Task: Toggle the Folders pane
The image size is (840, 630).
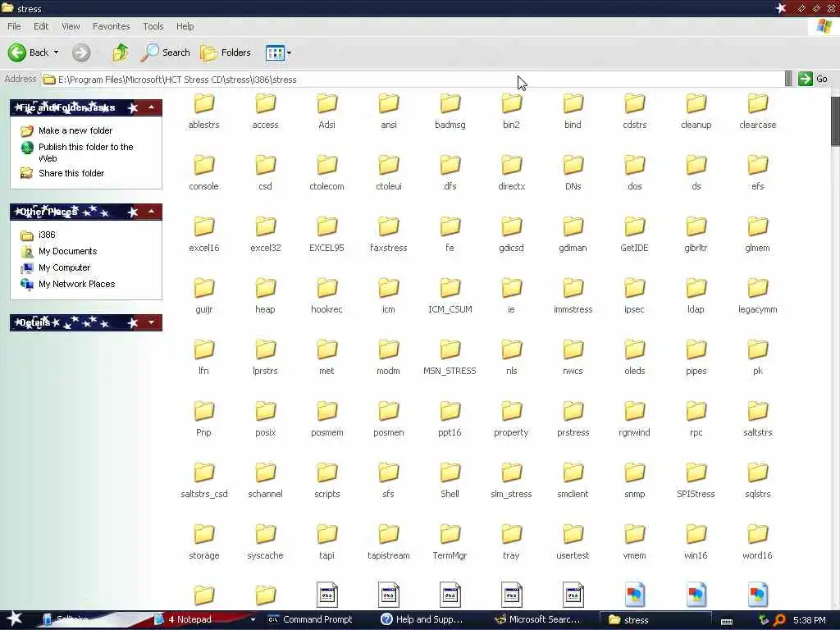Action: click(x=226, y=52)
